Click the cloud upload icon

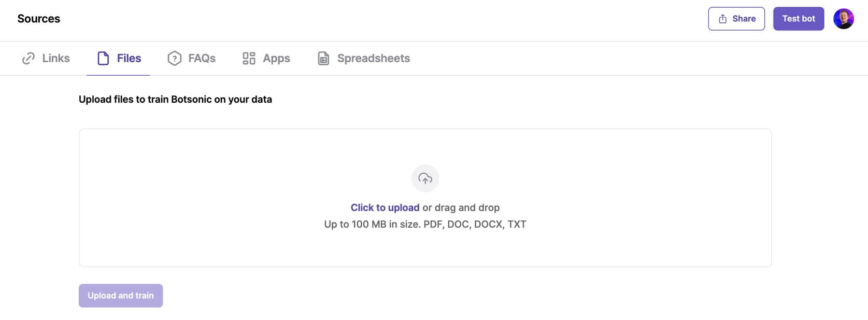(x=425, y=178)
